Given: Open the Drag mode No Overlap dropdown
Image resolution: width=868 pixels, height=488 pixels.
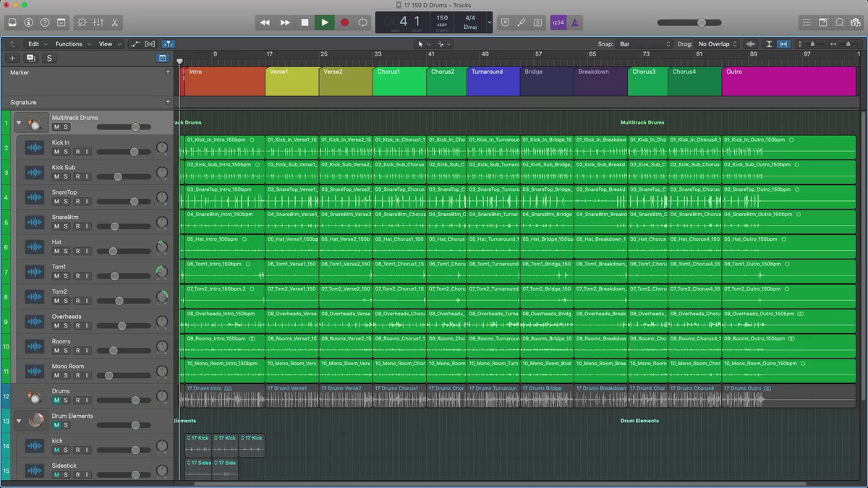Looking at the screenshot, I should [x=718, y=44].
